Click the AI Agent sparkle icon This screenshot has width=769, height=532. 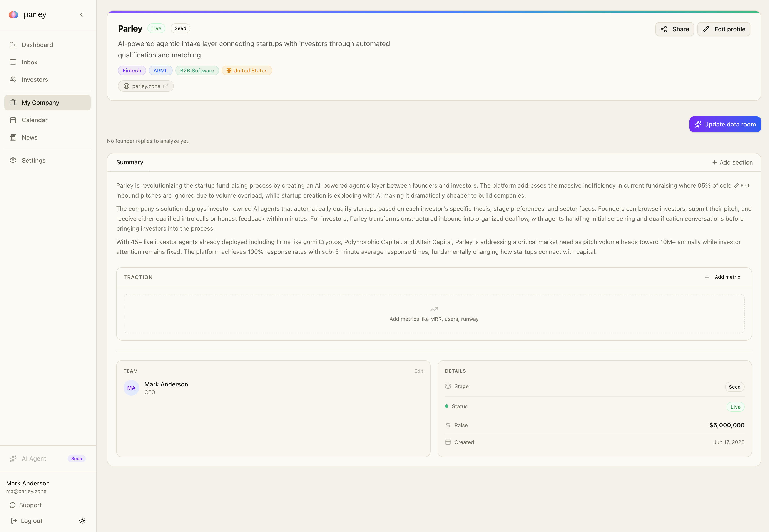(13, 459)
